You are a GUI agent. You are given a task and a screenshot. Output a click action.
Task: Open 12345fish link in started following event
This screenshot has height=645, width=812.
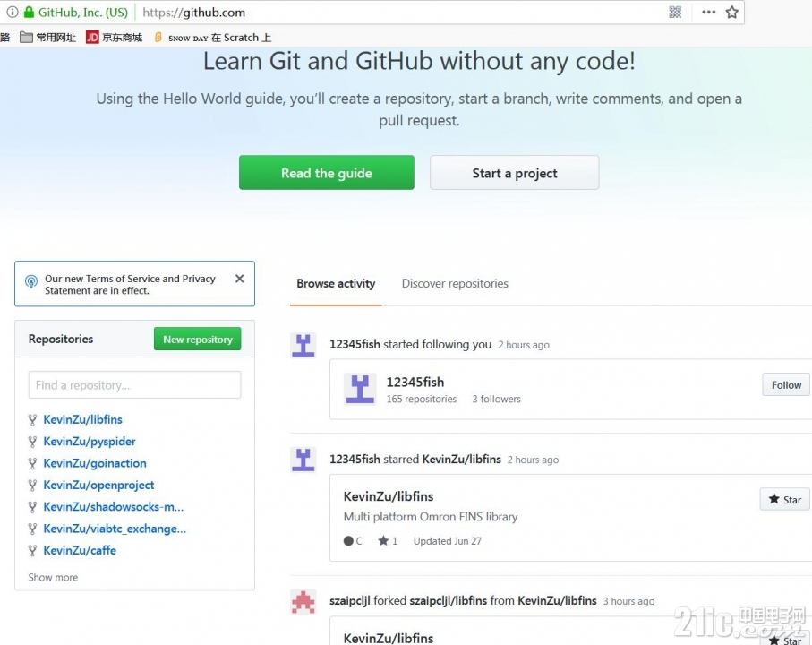point(355,344)
